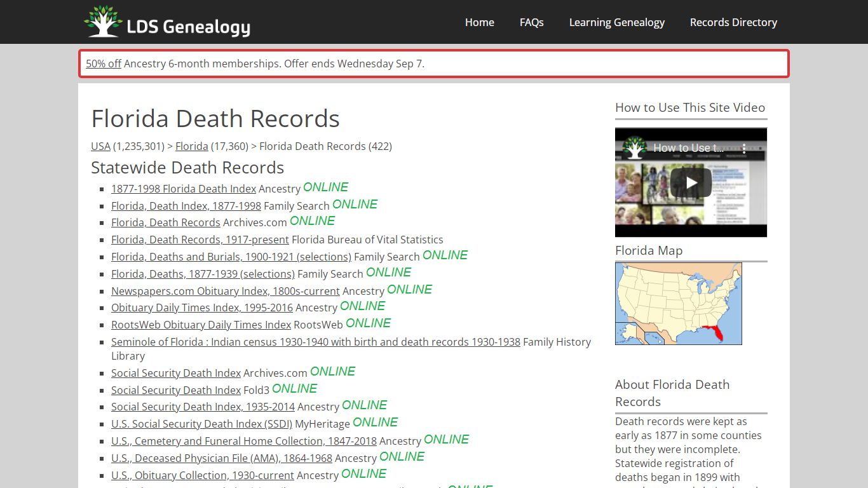Click the 'Florida Map' sidebar heading
This screenshot has height=488, width=868.
(x=649, y=250)
